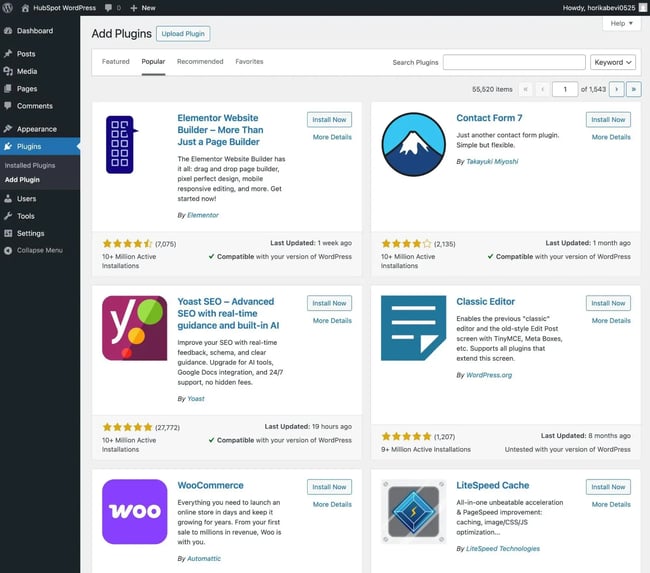This screenshot has width=650, height=573.
Task: Install the Elementor Website Builder plugin
Action: [329, 120]
